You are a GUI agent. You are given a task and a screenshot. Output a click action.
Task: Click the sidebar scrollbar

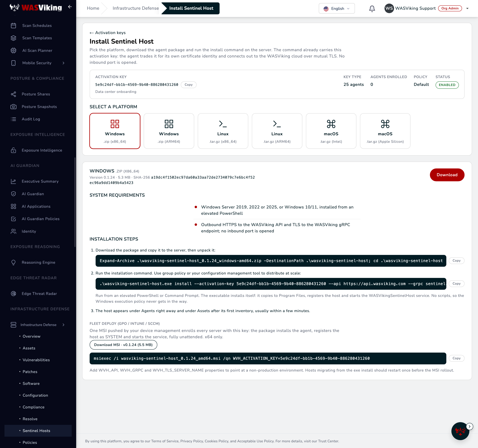(75, 202)
